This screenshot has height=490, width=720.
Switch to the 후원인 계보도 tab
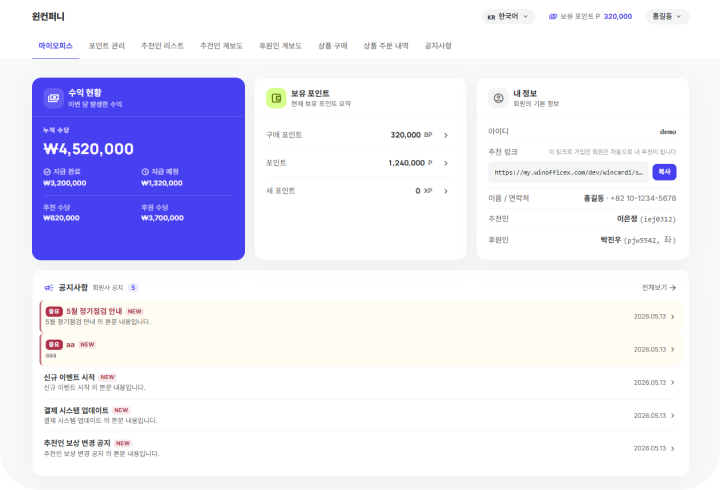281,46
